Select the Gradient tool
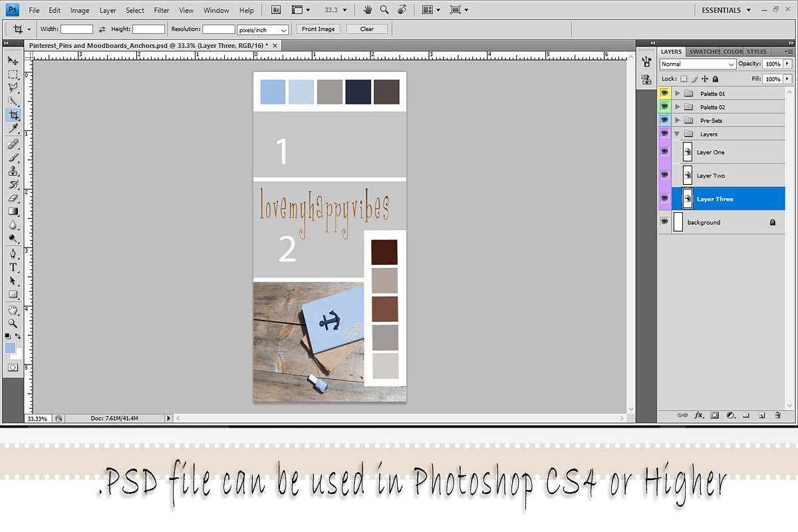Viewport: 798px width, 532px height. 13,211
